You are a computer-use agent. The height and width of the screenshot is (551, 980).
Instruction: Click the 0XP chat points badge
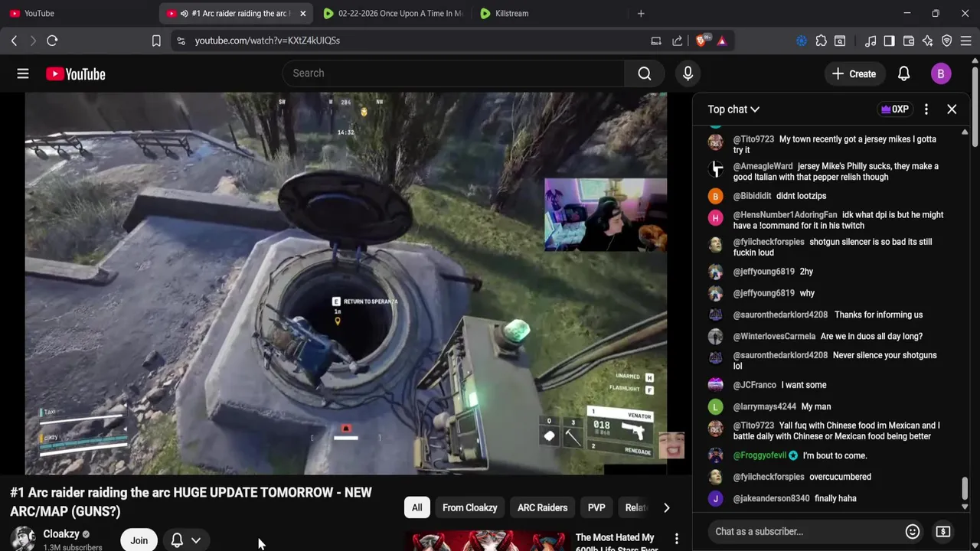pos(895,109)
